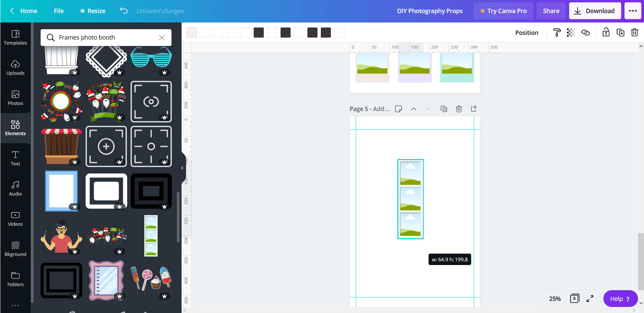Collapse the Elements side panel

pos(182,168)
